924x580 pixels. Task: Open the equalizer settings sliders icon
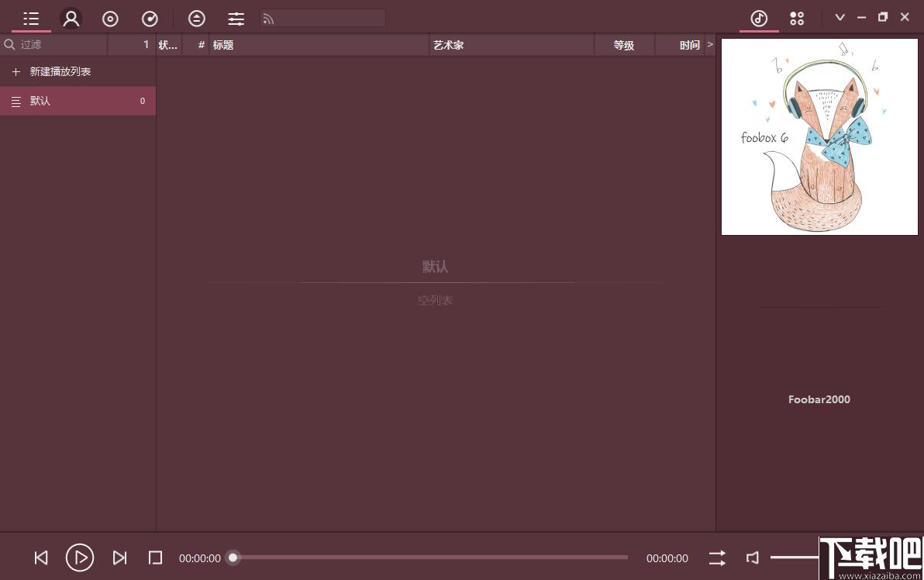click(236, 19)
